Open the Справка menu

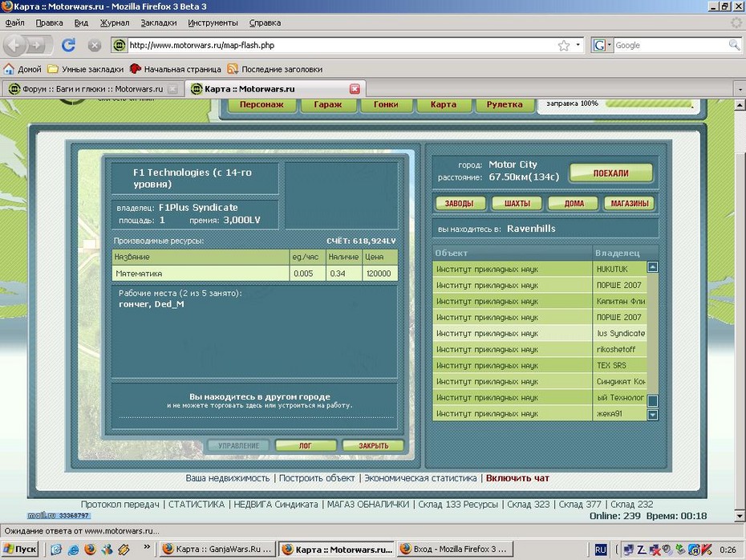tap(265, 22)
